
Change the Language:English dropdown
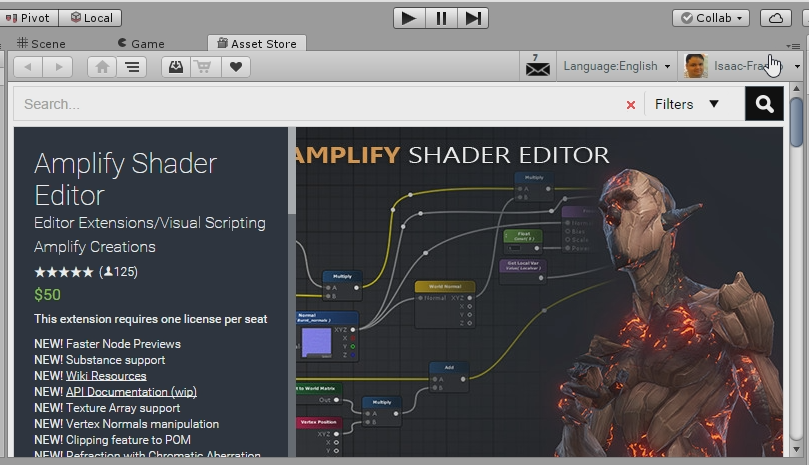(617, 66)
